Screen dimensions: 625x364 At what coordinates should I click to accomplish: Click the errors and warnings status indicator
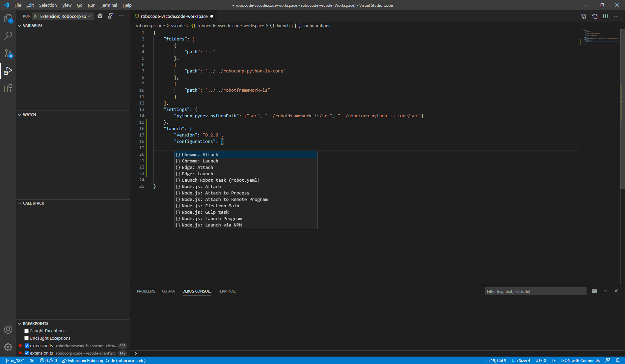coord(48,360)
